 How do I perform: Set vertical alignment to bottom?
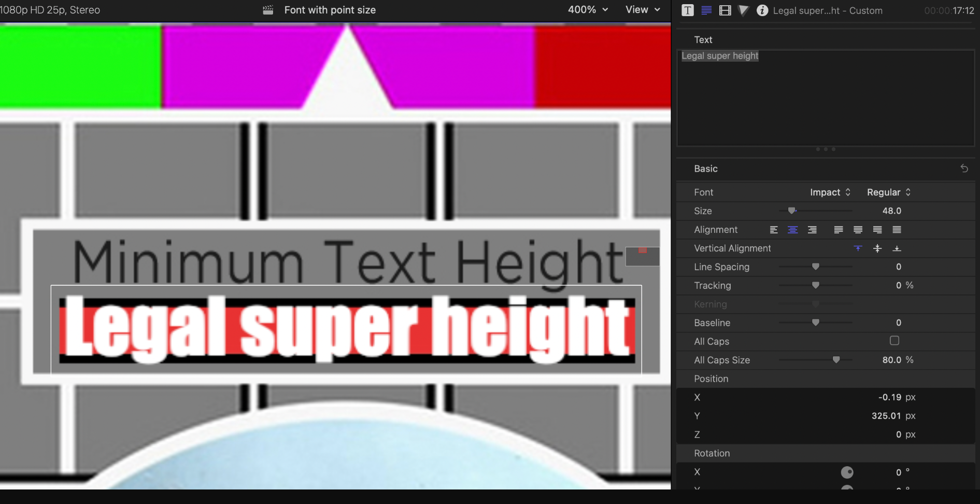click(897, 248)
